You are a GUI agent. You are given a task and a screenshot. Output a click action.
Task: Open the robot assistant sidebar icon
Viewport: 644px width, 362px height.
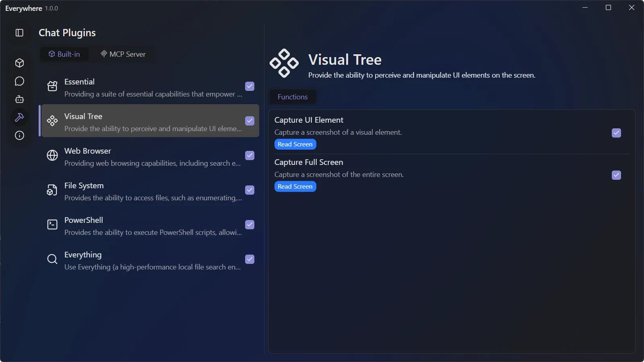click(19, 99)
